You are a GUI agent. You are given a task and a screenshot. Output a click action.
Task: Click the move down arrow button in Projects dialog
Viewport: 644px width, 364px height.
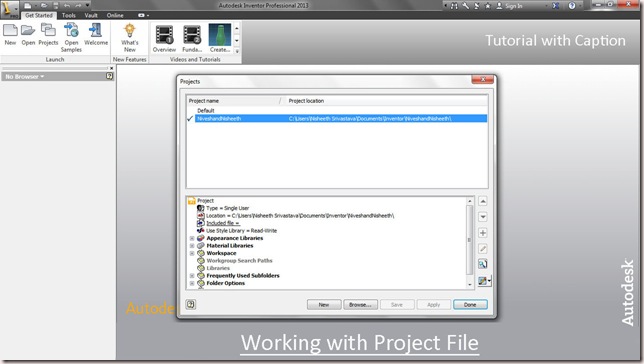pyautogui.click(x=483, y=217)
